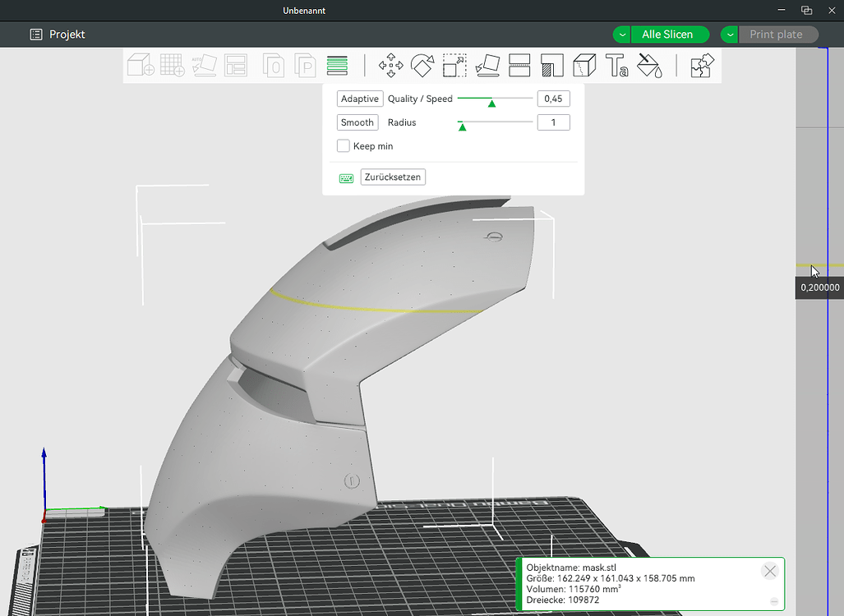Open the Projekt tab
Image resolution: width=844 pixels, height=616 pixels.
(x=57, y=34)
